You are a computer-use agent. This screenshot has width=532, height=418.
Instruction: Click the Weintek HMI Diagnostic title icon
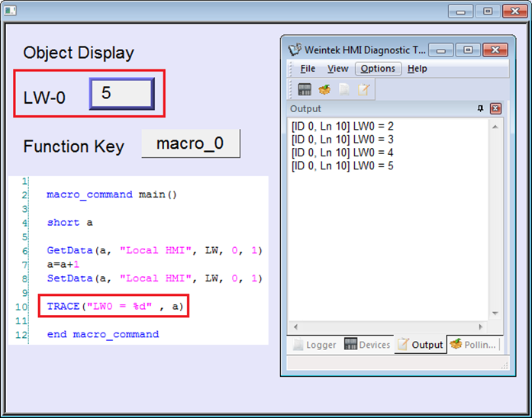295,50
